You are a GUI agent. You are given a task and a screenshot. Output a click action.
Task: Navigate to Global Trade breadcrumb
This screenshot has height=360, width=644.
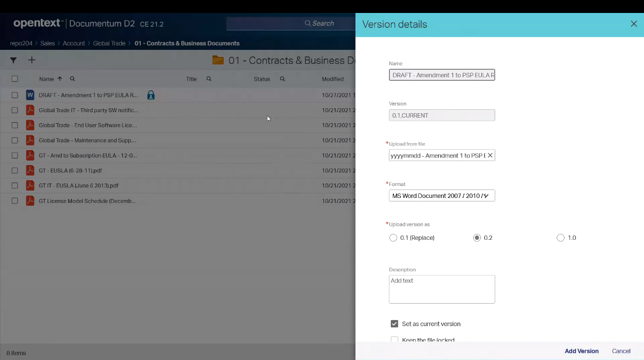pyautogui.click(x=109, y=43)
